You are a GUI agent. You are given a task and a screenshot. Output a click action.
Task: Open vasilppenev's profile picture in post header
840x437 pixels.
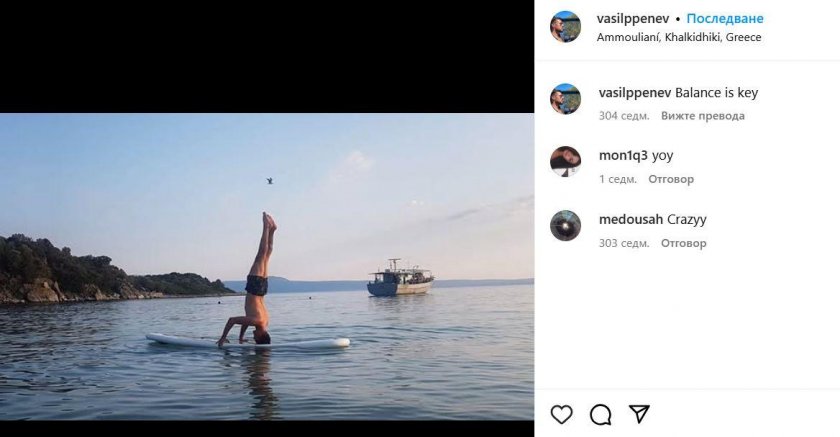point(565,27)
